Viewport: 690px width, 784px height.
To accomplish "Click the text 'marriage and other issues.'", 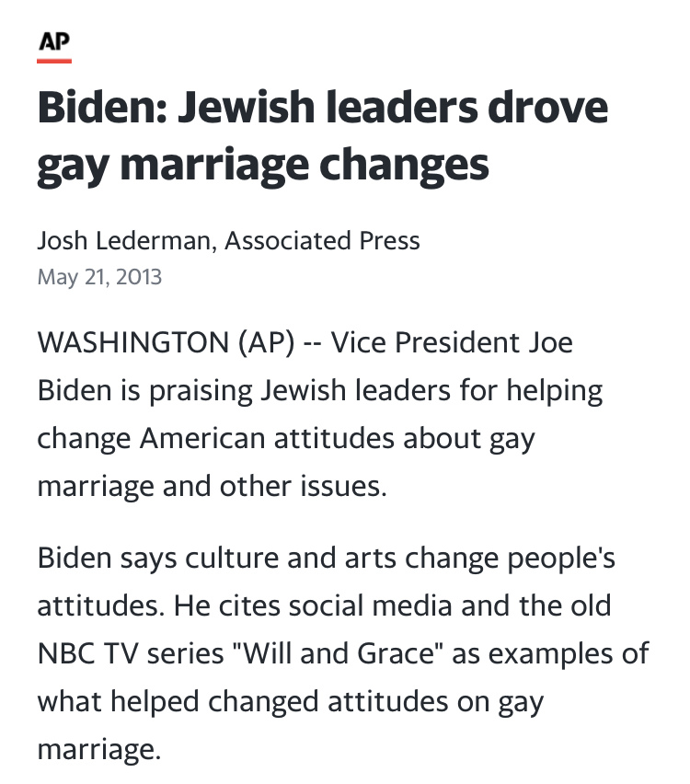I will click(x=212, y=487).
